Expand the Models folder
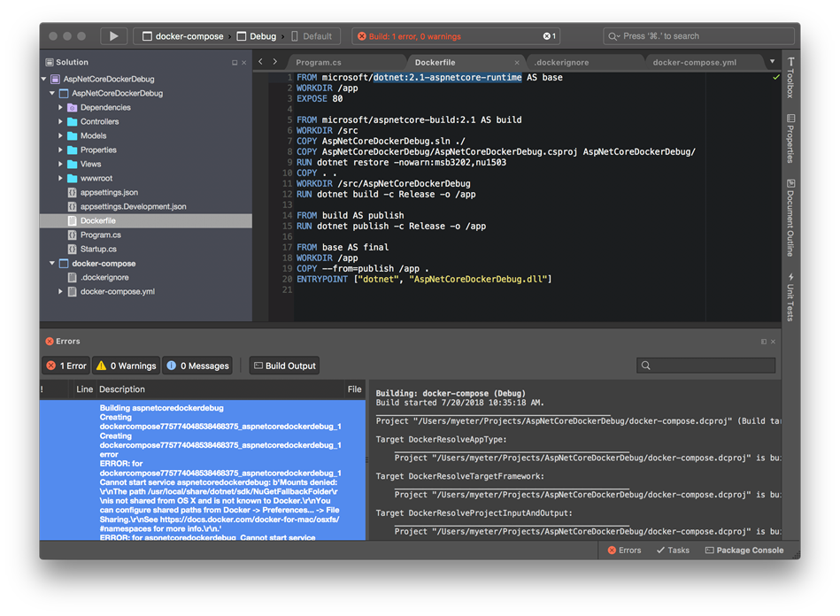 [x=60, y=136]
